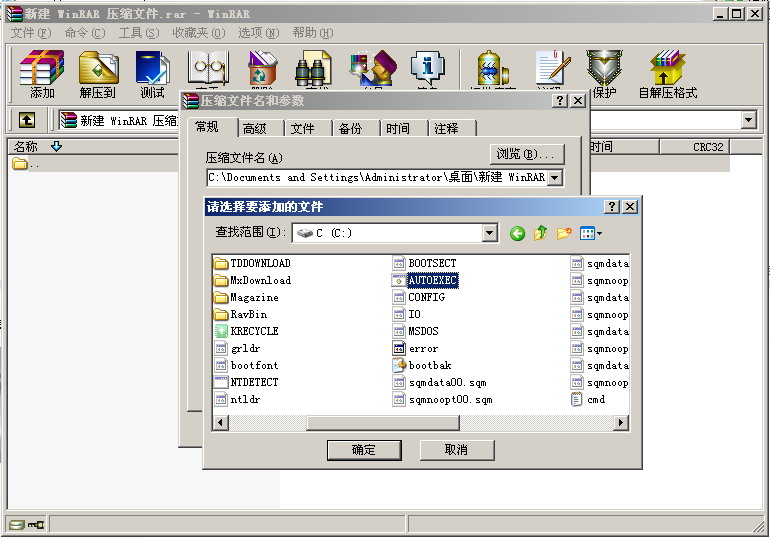Click the 解压到 (Extract to) toolbar icon
This screenshot has height=538, width=770.
[x=98, y=74]
